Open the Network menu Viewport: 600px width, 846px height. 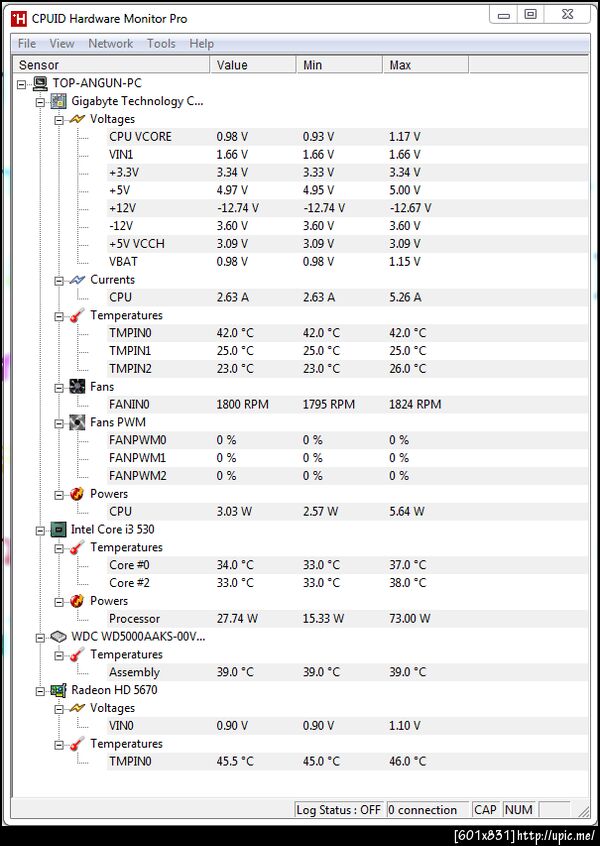[111, 44]
